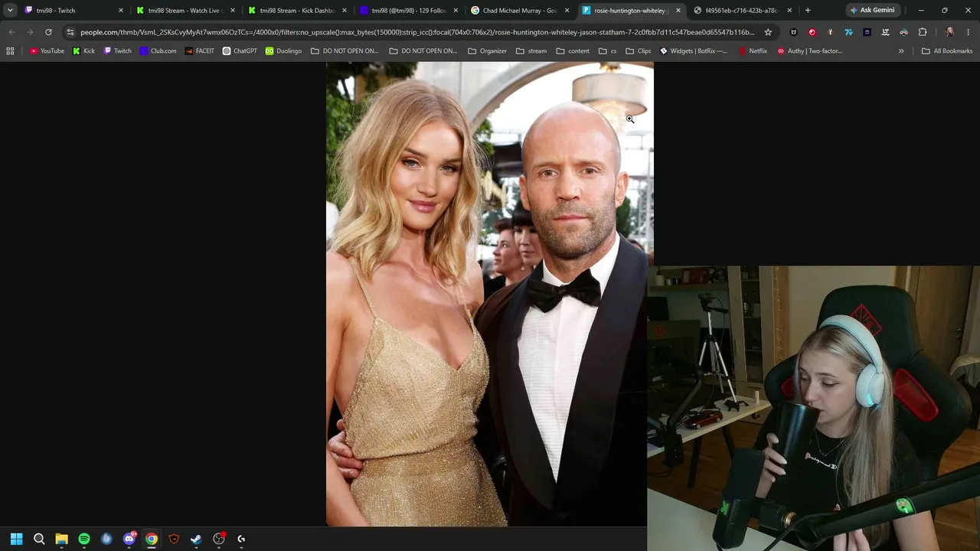
Task: Open the orange shield app on taskbar
Action: pos(174,539)
